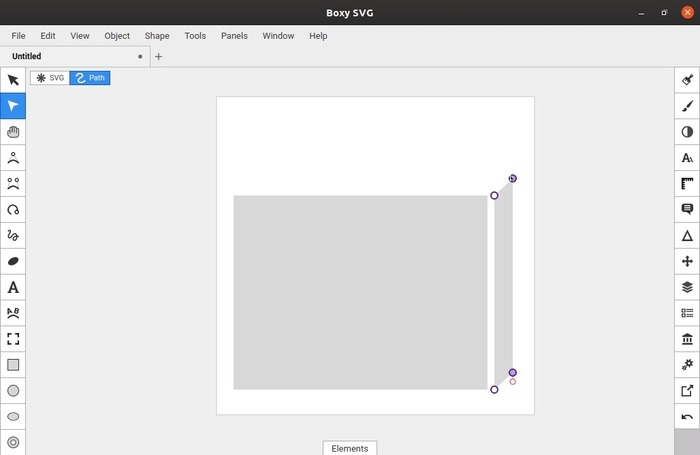Select the Transform arrow tool
700x455 pixels.
pos(13,80)
